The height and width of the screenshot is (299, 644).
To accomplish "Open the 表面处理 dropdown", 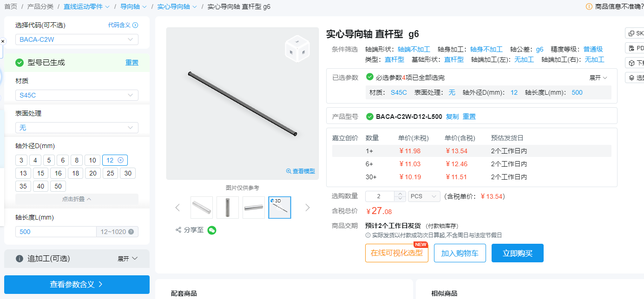I will 77,128.
